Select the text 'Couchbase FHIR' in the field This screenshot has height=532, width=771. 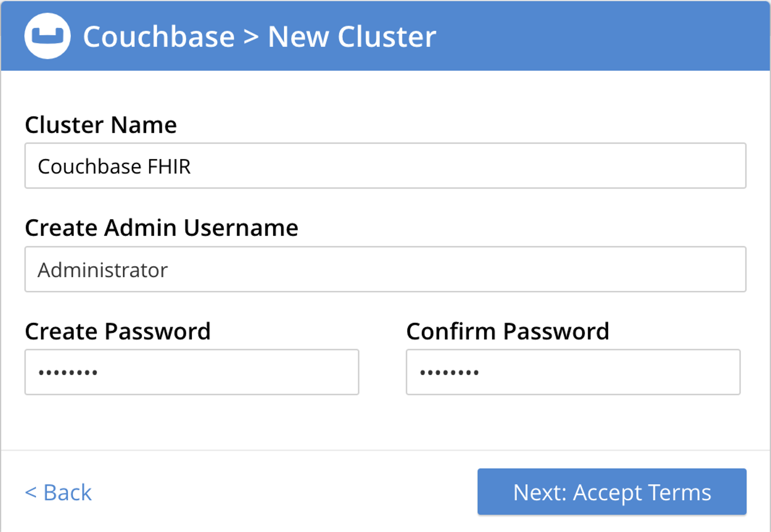[114, 166]
